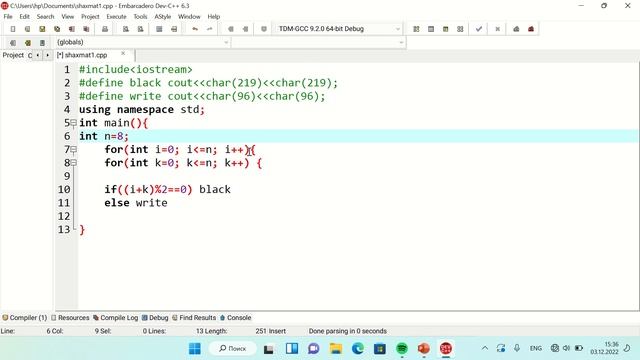Click the Stop execution X icon
The height and width of the screenshot is (360, 640).
(x=498, y=29)
